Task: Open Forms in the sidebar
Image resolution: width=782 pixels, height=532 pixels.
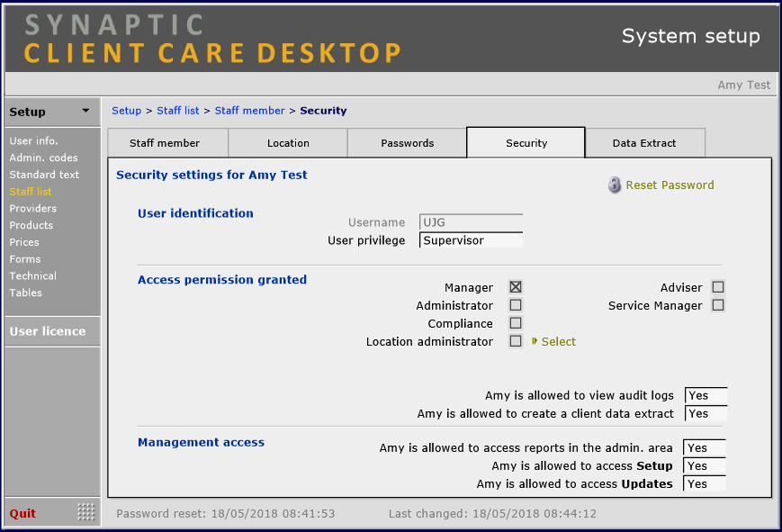Action: click(x=25, y=259)
